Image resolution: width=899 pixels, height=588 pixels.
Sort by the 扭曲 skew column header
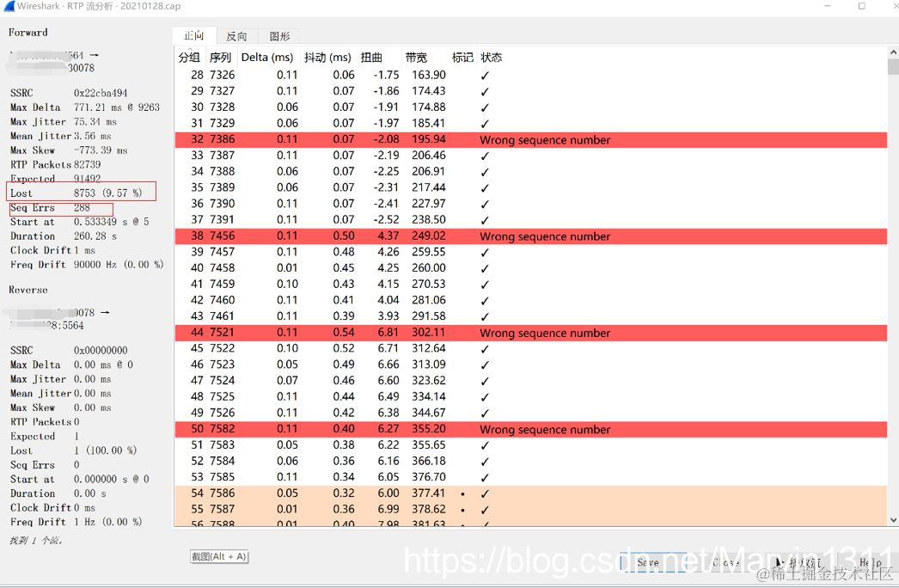[371, 58]
